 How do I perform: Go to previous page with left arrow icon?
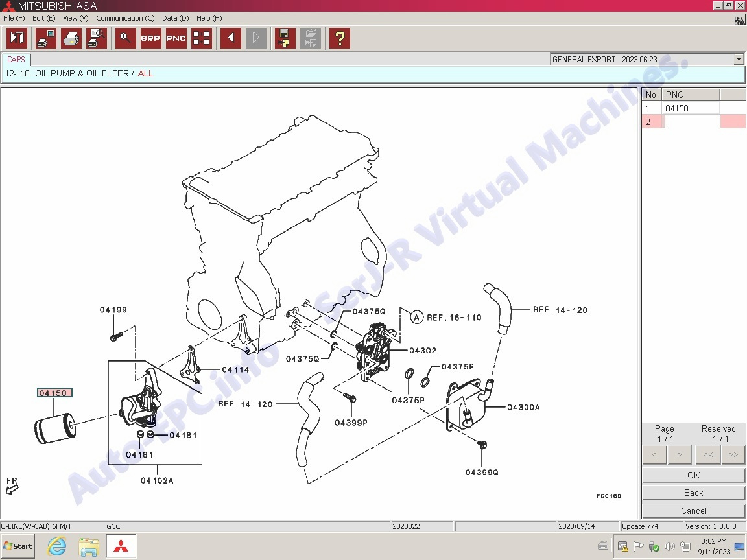[x=230, y=38]
